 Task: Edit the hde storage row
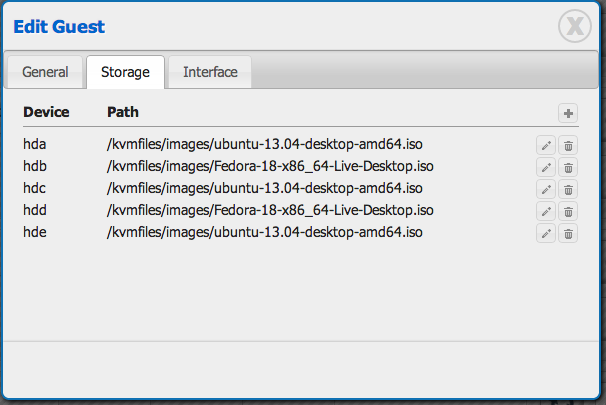546,233
